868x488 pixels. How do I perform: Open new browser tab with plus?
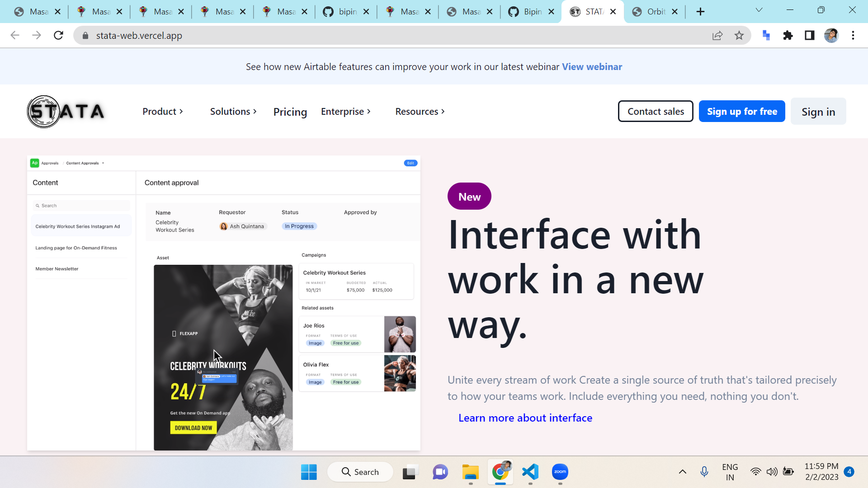(x=700, y=12)
